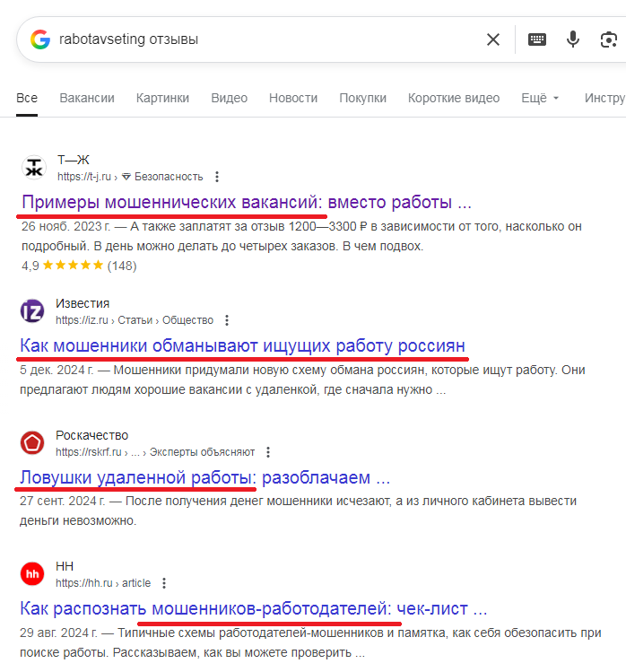Open three-dot menu for Т—Ж result
626x672 pixels.
pos(217,177)
